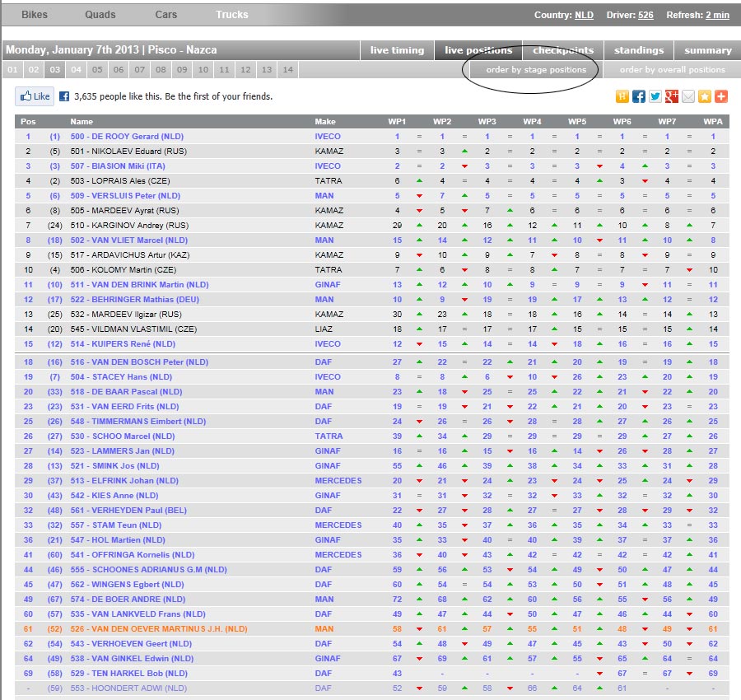Switch to the checkpoints tab
The width and height of the screenshot is (741, 700).
coord(563,50)
